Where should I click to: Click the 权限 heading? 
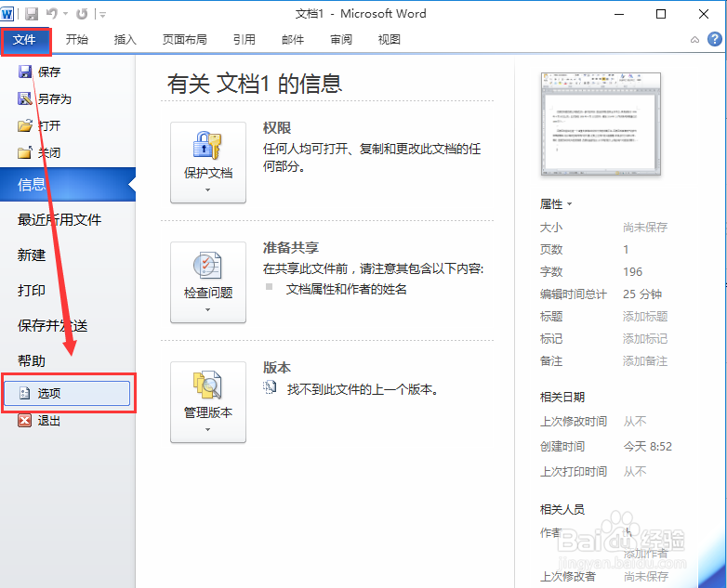pyautogui.click(x=277, y=128)
